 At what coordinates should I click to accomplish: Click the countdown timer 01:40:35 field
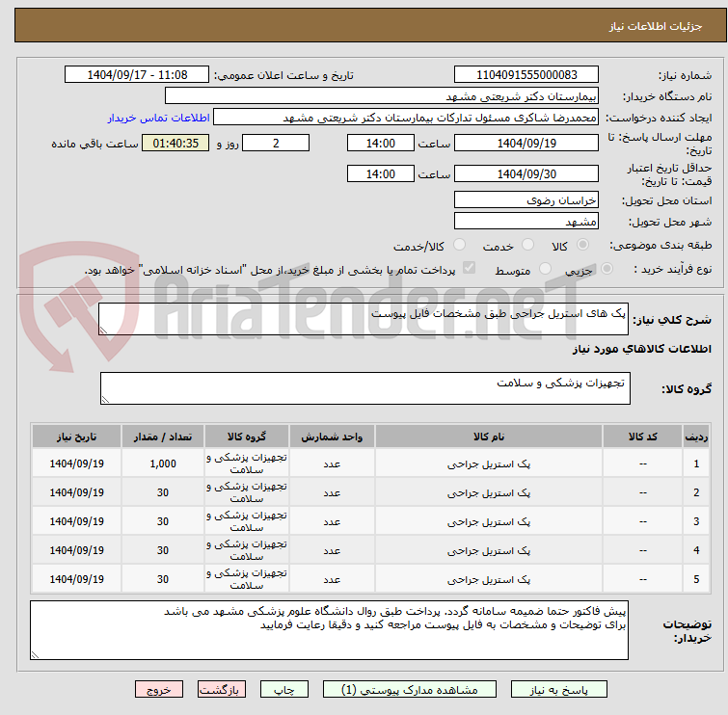[175, 143]
